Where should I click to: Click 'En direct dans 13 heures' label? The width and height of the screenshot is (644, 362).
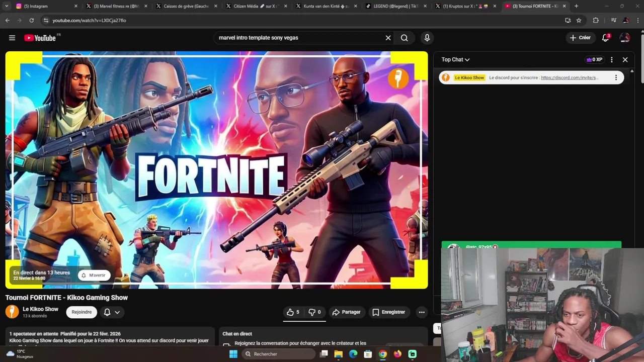pos(42,273)
